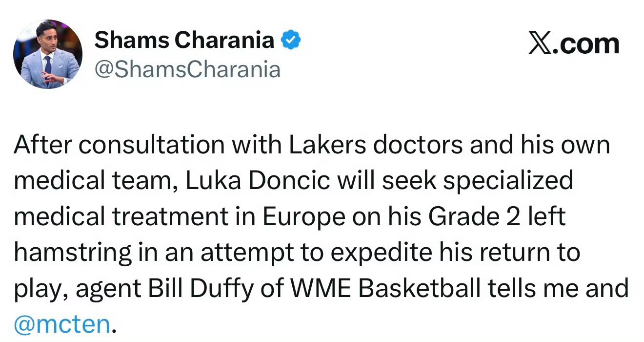Viewport: 644px width, 342px height.
Task: Click the Shams Charania display name
Action: pos(184,40)
